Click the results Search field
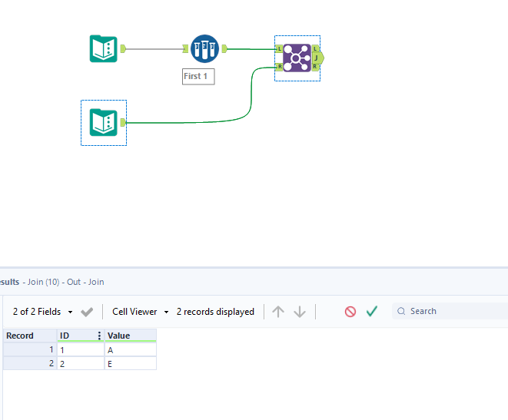The height and width of the screenshot is (420, 508). (x=450, y=311)
